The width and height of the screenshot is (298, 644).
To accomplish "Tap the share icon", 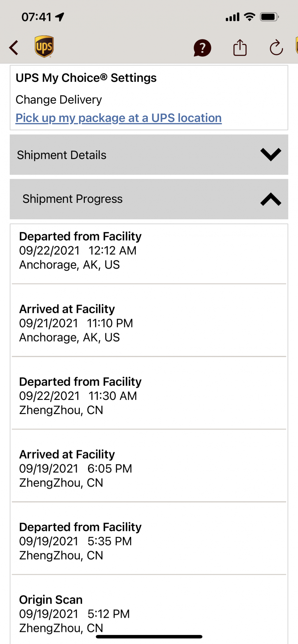I will coord(240,48).
